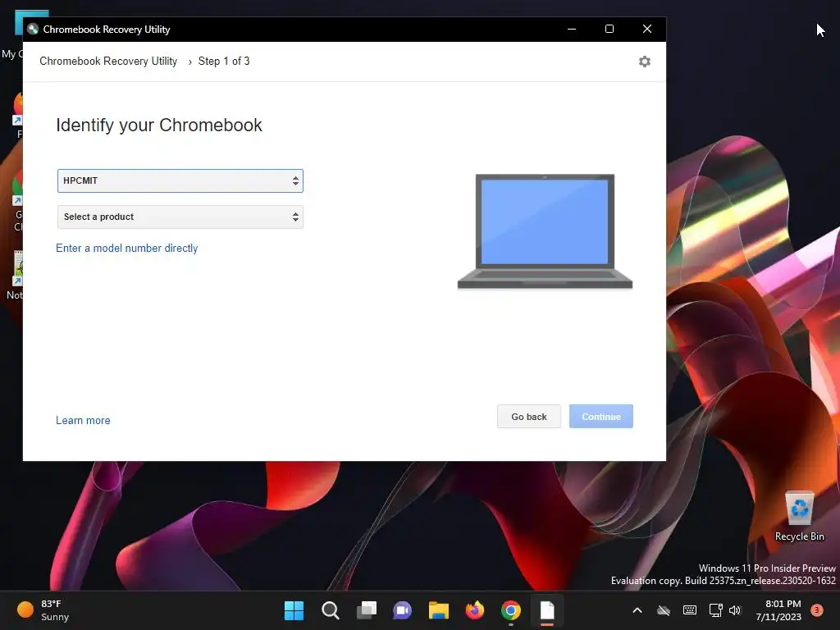Click Enter a model number directly link
This screenshot has width=840, height=630.
(127, 248)
